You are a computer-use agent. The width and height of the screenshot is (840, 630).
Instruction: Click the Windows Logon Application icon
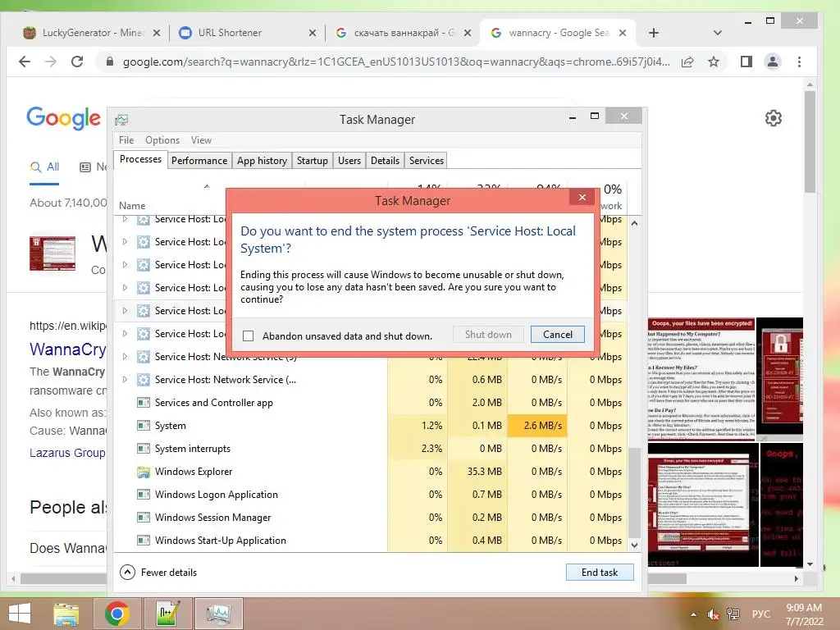point(143,495)
